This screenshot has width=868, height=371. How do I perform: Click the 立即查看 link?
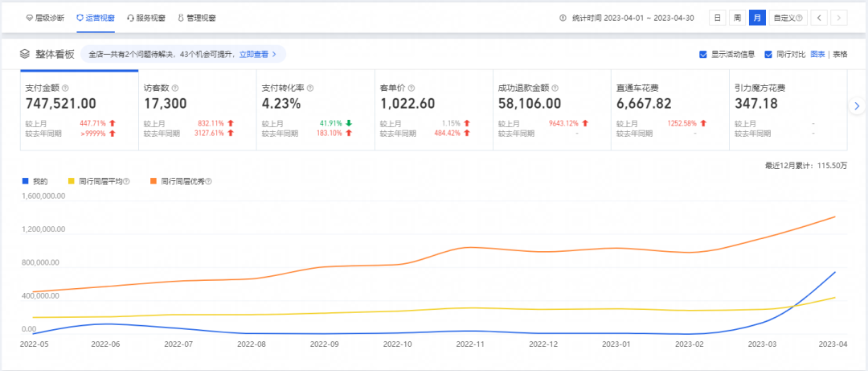257,54
